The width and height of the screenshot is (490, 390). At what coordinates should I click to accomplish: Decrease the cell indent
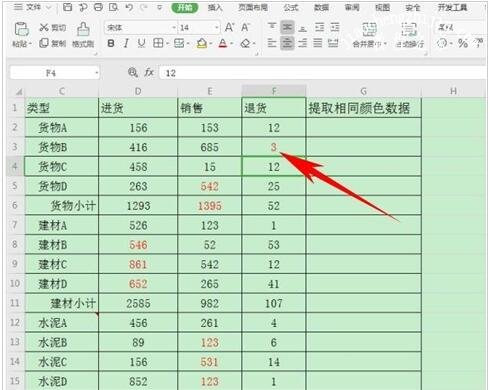[319, 27]
